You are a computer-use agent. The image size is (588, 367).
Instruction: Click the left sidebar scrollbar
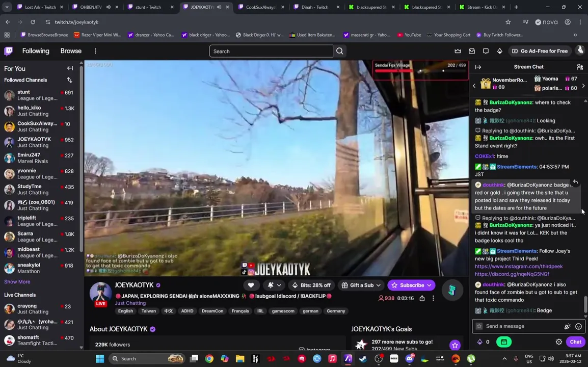tap(82, 158)
